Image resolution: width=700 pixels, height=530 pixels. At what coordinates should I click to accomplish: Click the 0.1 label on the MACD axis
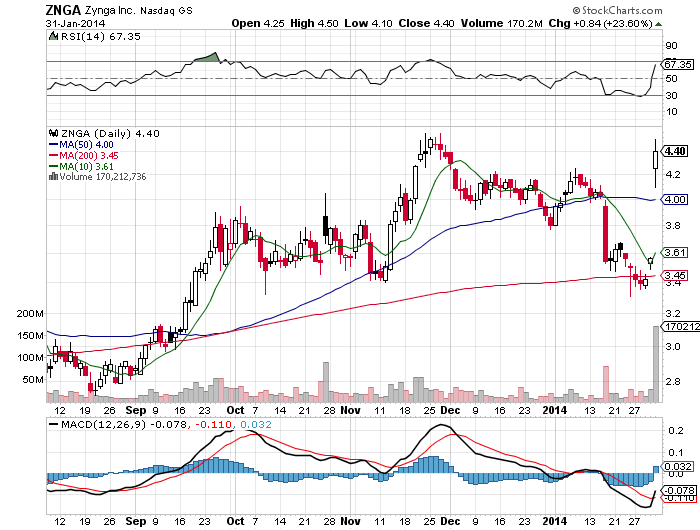tap(676, 453)
